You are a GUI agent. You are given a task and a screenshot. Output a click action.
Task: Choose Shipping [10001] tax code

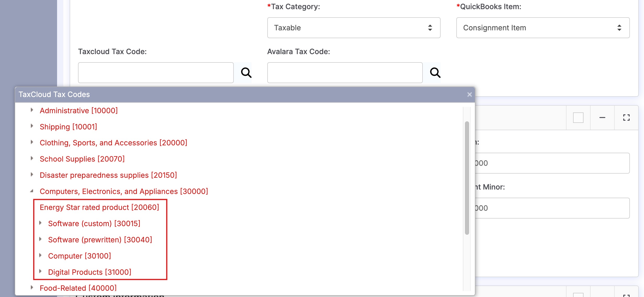pos(68,127)
